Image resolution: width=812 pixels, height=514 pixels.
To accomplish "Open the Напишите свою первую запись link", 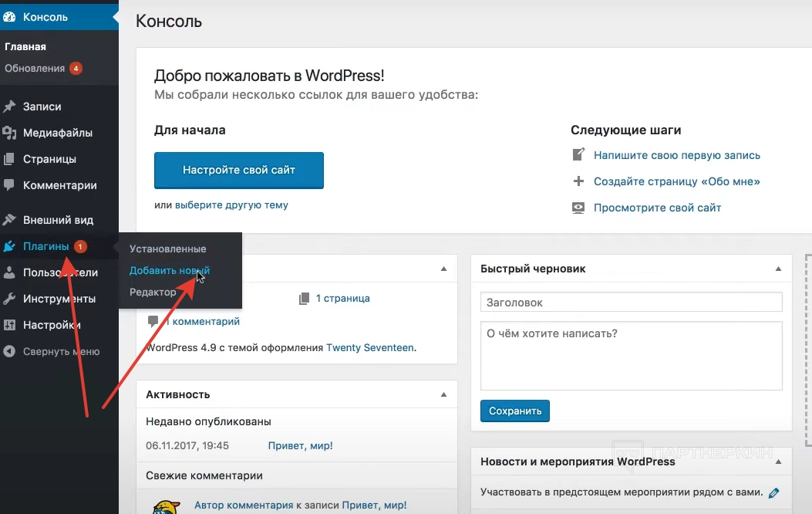I will point(676,155).
